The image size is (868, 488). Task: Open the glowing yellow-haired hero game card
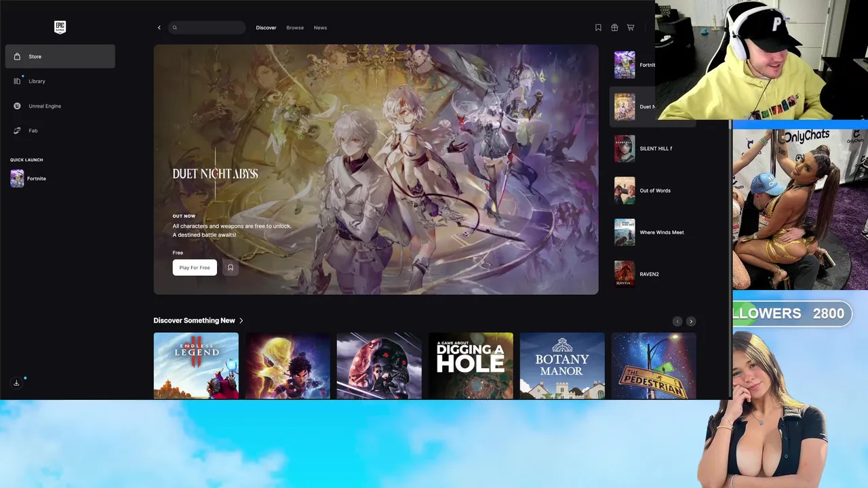[288, 366]
